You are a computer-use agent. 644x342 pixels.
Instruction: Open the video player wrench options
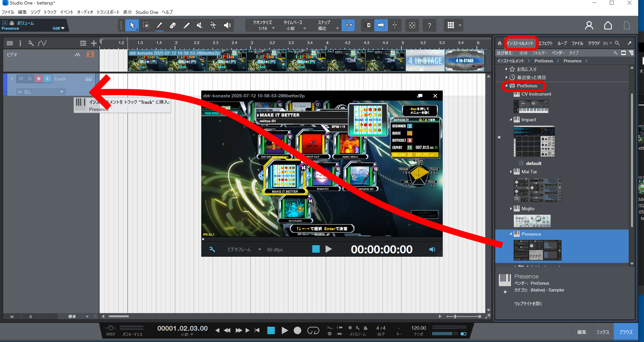click(212, 249)
